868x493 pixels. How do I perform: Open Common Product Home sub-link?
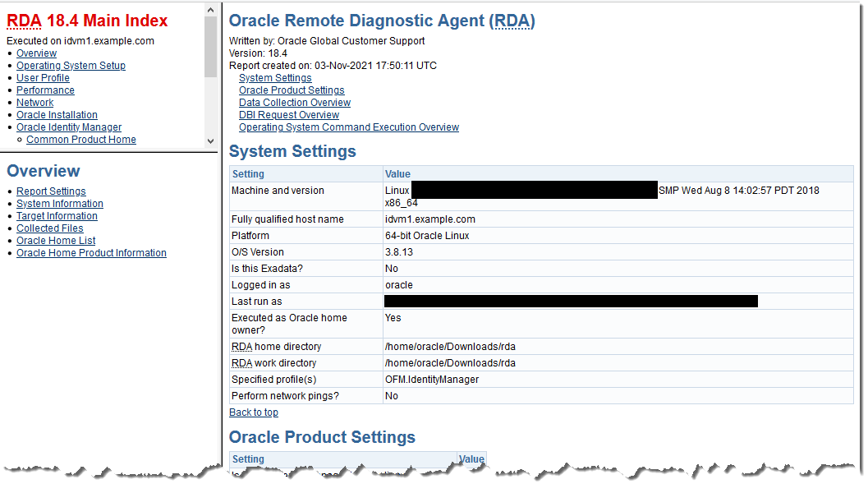[x=81, y=140]
